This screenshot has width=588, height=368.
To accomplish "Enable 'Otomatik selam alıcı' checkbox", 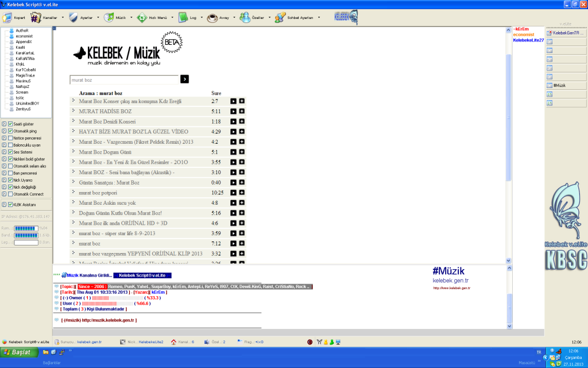I will pos(10,166).
